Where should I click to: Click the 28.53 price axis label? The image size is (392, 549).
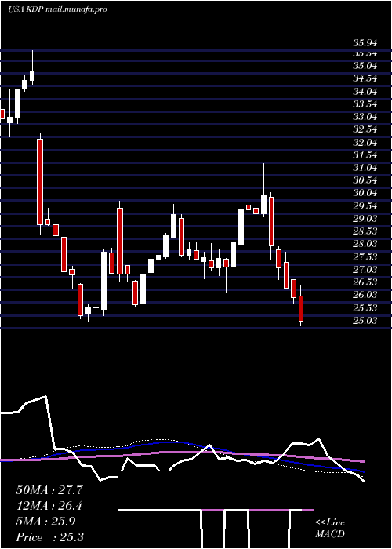365,231
